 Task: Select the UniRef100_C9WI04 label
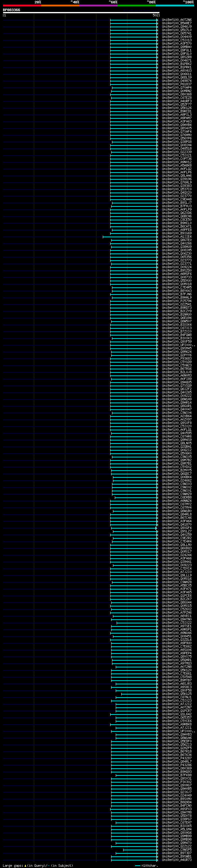pyautogui.click(x=177, y=412)
